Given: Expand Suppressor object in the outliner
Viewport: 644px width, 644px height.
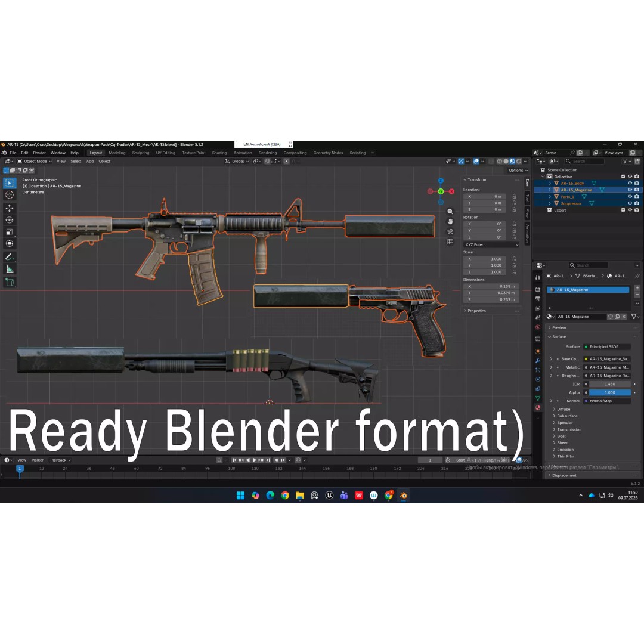Looking at the screenshot, I should click(550, 203).
